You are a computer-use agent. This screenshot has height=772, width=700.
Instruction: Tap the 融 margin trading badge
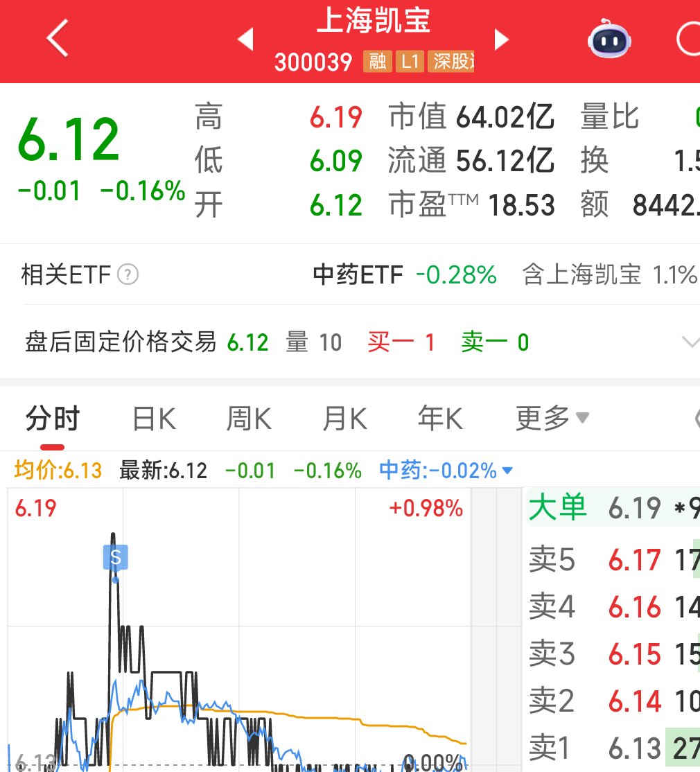378,62
